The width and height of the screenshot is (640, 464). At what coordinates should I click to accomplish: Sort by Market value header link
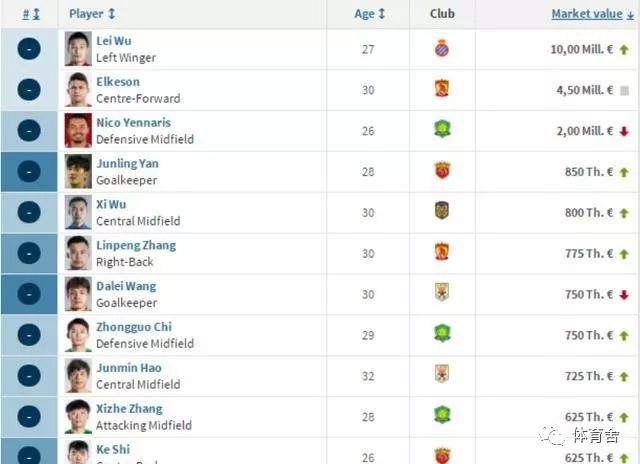coord(593,14)
